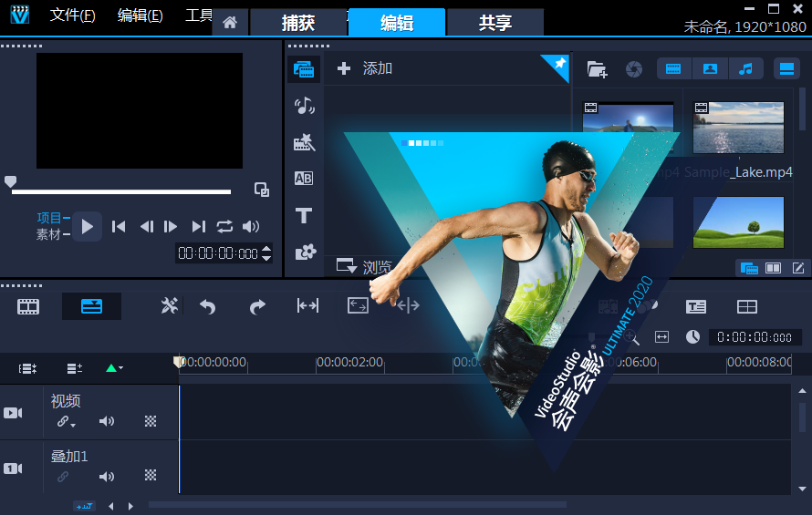Open the AB title effects panel
The image size is (812, 515).
pyautogui.click(x=304, y=179)
